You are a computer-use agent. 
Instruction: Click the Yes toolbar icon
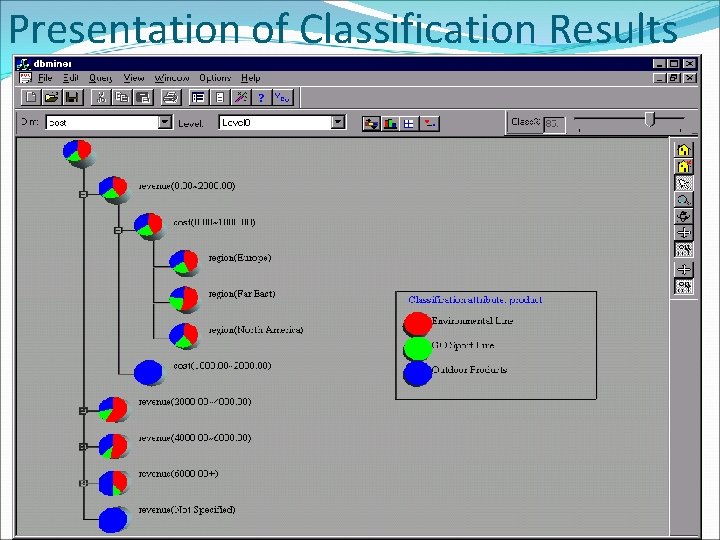283,97
